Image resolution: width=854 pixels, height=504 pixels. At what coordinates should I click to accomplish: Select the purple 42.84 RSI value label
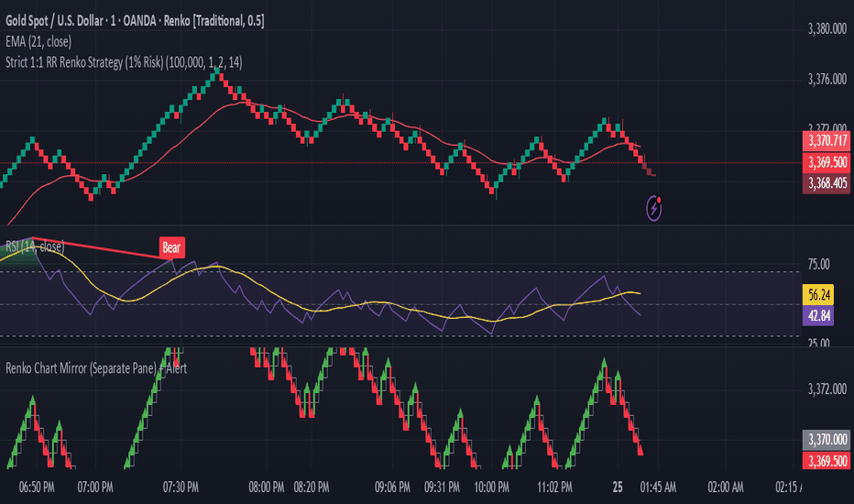pyautogui.click(x=818, y=315)
